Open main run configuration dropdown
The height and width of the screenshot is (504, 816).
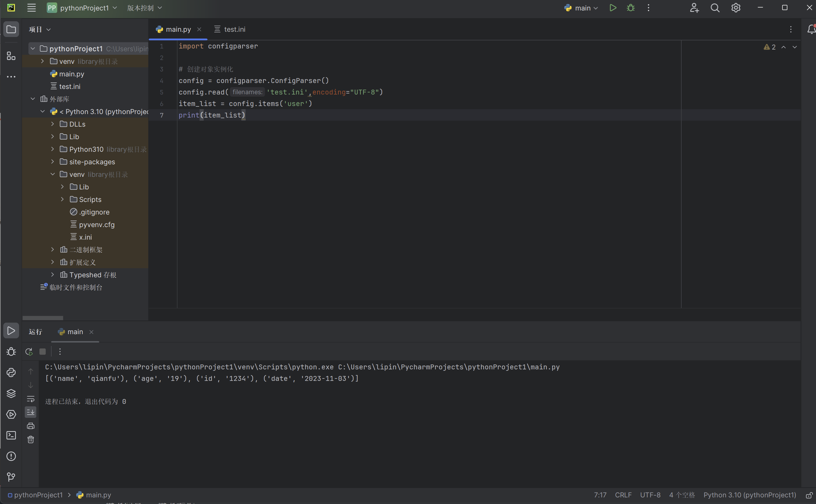coord(581,8)
